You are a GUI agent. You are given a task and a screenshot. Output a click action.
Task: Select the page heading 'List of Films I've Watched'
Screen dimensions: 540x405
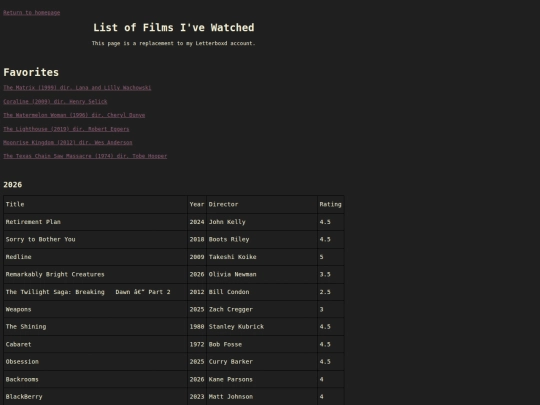pos(174,28)
